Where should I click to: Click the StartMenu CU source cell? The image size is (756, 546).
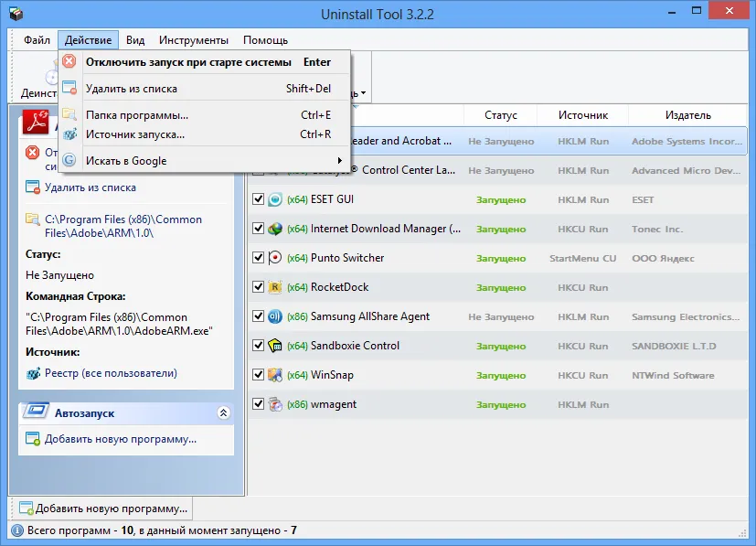[583, 259]
